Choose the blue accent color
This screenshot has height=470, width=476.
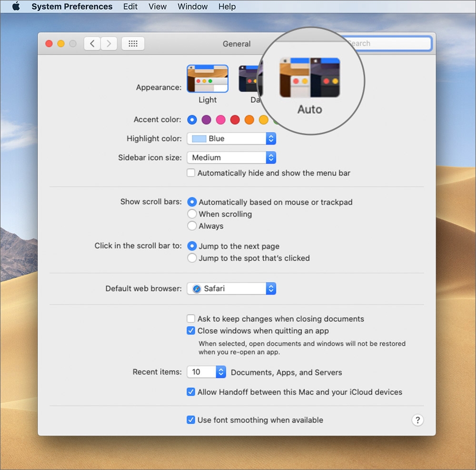(x=192, y=120)
